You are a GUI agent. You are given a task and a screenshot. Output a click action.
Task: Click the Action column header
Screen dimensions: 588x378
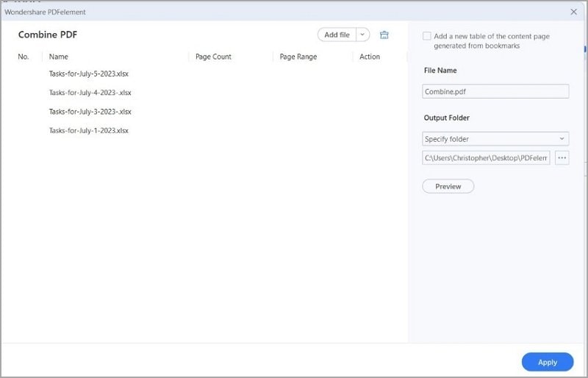click(x=370, y=57)
